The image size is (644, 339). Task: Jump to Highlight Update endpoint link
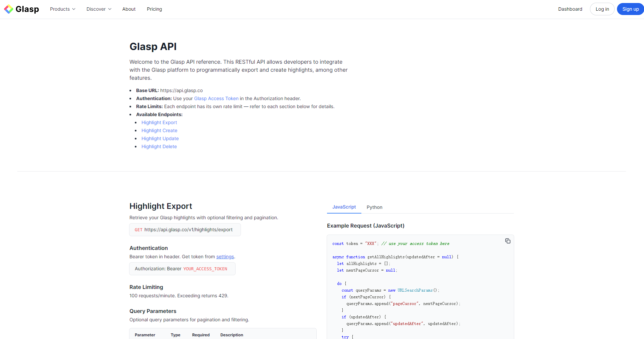pyautogui.click(x=160, y=138)
